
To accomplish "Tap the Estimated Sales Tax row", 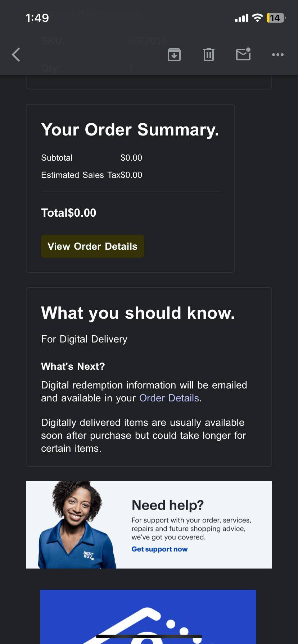I will tap(91, 175).
